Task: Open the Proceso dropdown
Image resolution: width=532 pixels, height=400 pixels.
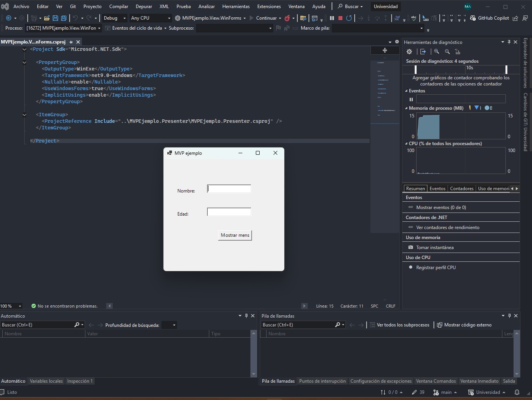Action: click(x=63, y=28)
